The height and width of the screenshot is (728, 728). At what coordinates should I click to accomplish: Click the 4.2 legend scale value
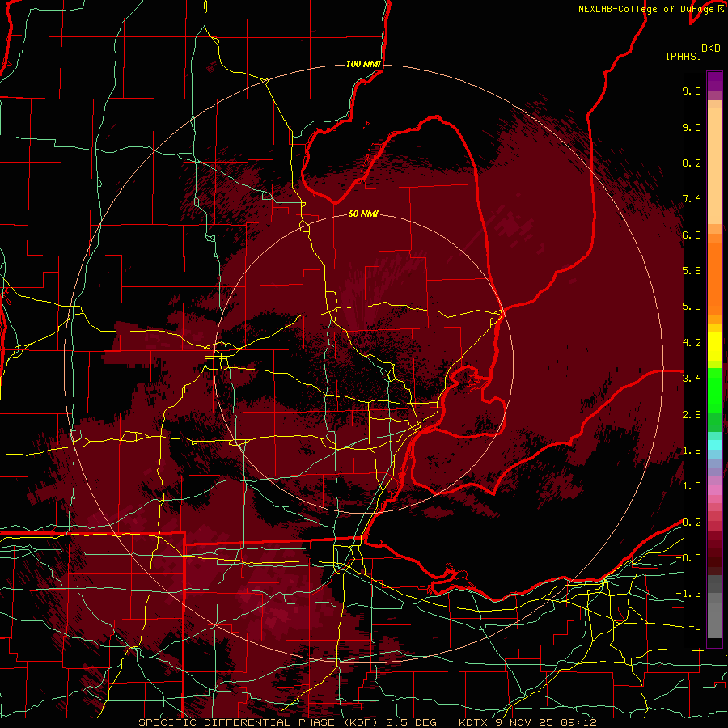click(x=692, y=343)
